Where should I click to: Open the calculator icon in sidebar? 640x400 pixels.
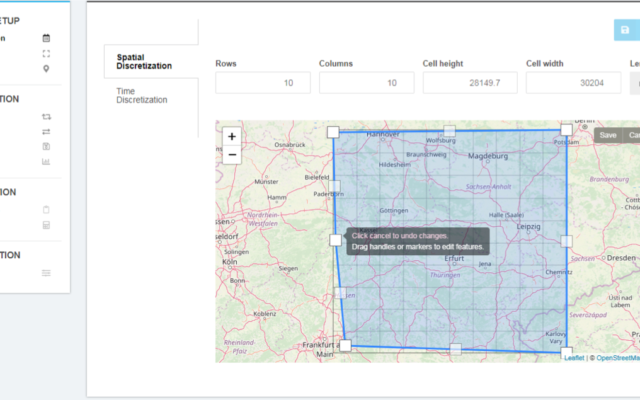coord(46,225)
